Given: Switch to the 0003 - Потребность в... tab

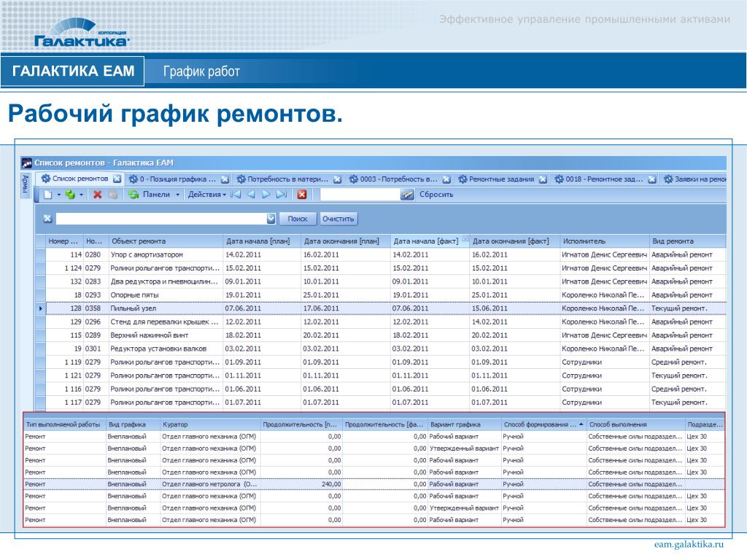Looking at the screenshot, I should (x=399, y=179).
